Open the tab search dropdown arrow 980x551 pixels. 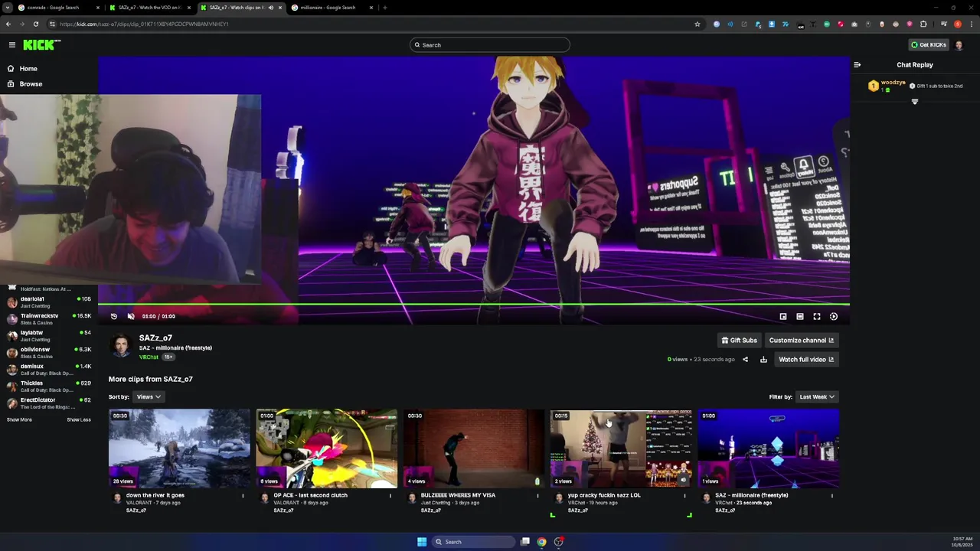pos(7,8)
